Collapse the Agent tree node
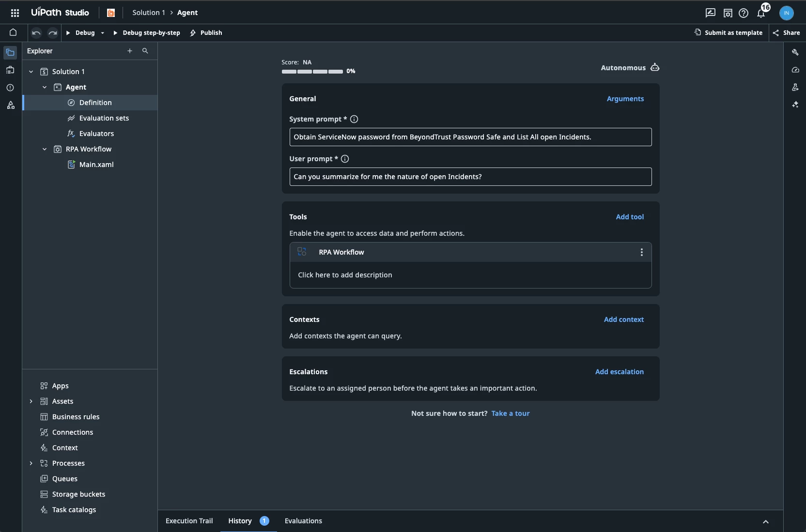The width and height of the screenshot is (806, 532). click(x=45, y=87)
